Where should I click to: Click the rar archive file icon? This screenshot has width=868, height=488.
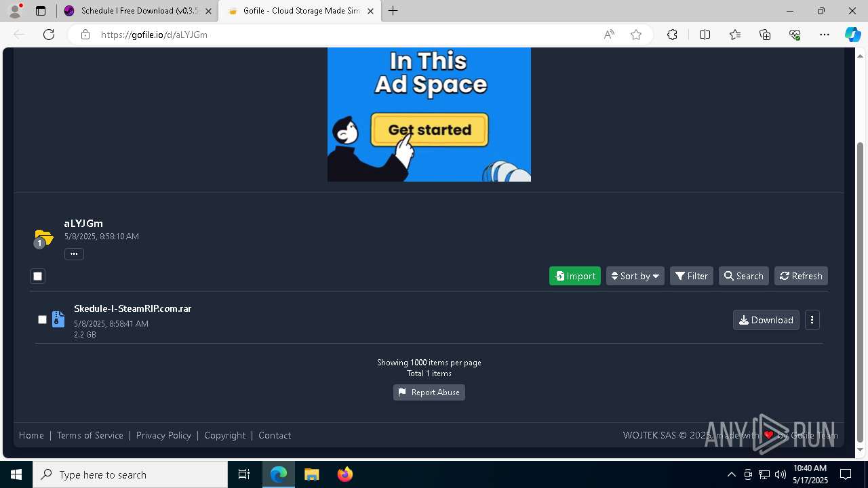(x=58, y=319)
